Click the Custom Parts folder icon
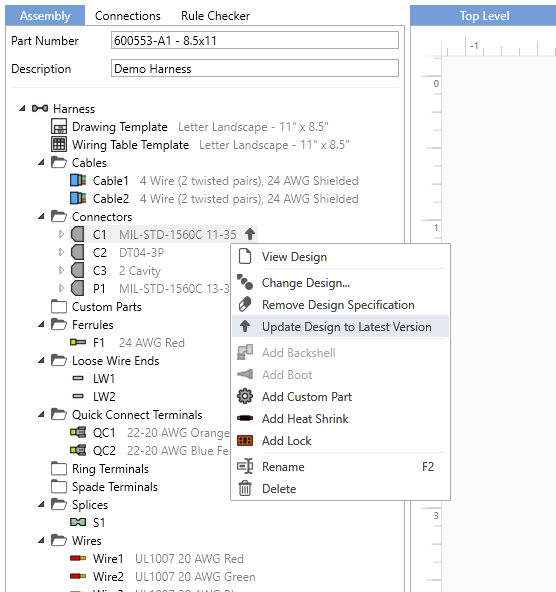Image resolution: width=556 pixels, height=592 pixels. pos(59,307)
